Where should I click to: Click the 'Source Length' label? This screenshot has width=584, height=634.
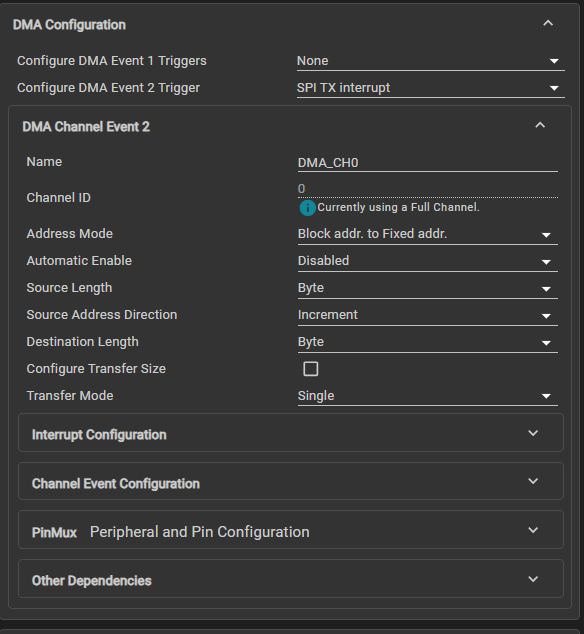[69, 288]
